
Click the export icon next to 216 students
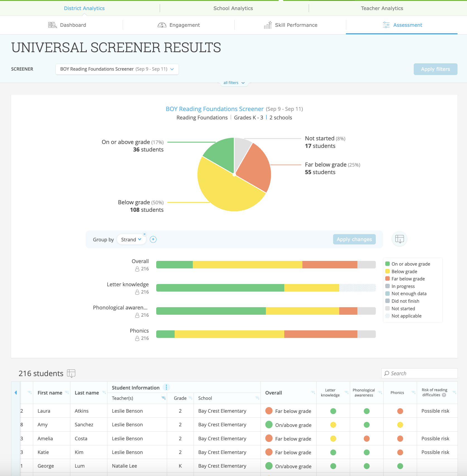coord(71,373)
